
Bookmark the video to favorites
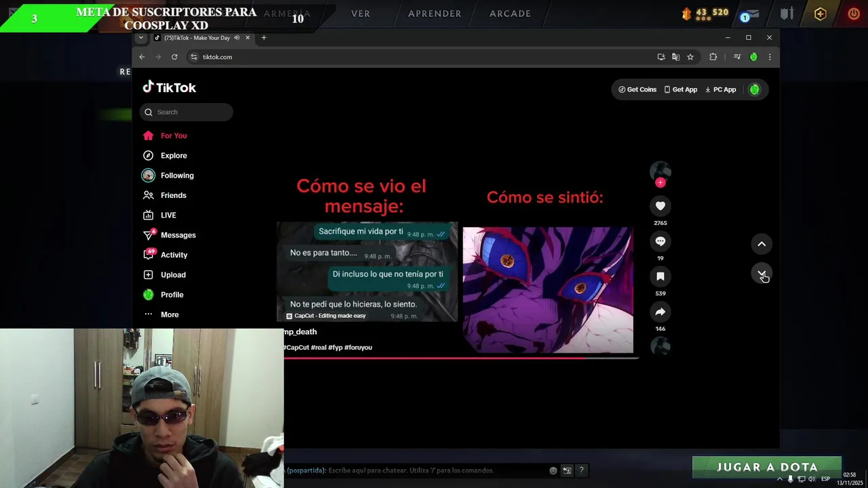click(x=660, y=277)
